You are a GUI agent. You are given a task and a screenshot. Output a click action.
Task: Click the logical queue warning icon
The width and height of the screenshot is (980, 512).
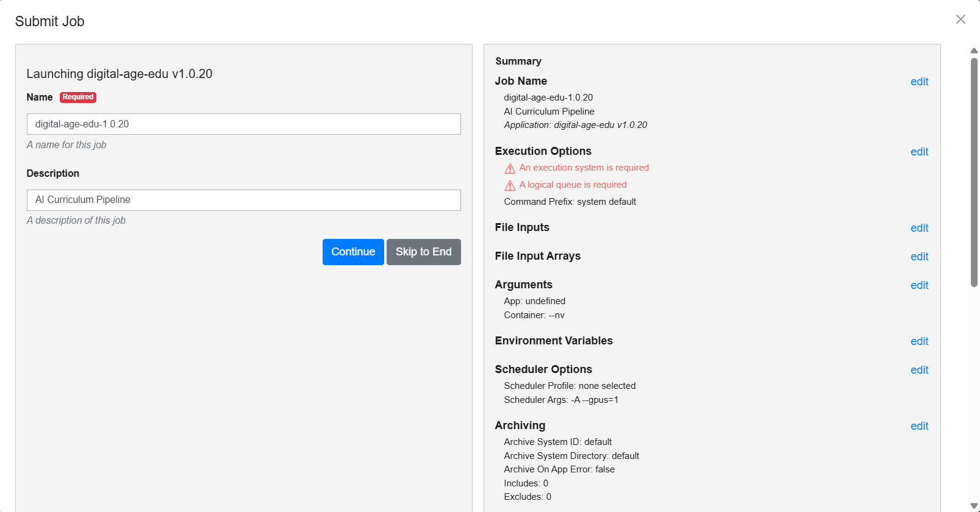click(510, 185)
